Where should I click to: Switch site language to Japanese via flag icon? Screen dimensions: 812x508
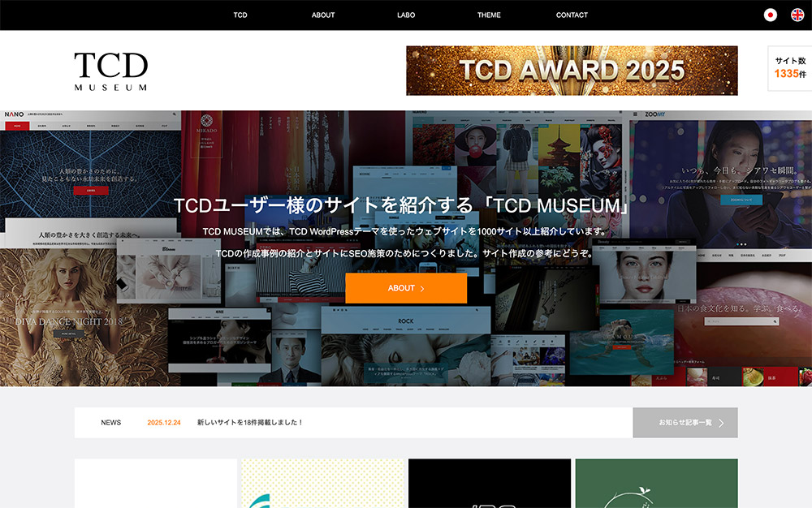pyautogui.click(x=770, y=15)
